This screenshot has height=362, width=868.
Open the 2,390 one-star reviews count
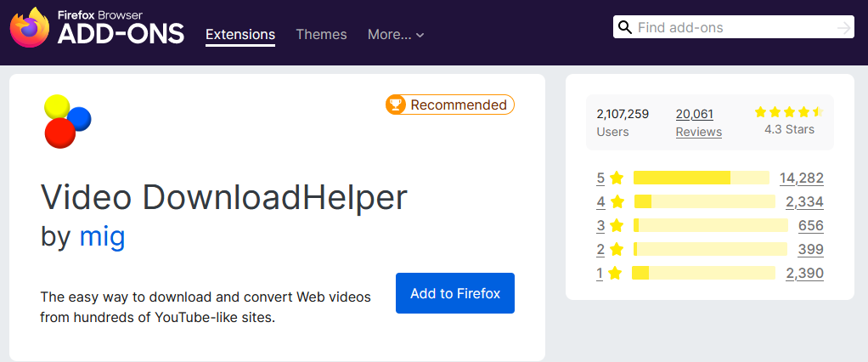pos(804,273)
